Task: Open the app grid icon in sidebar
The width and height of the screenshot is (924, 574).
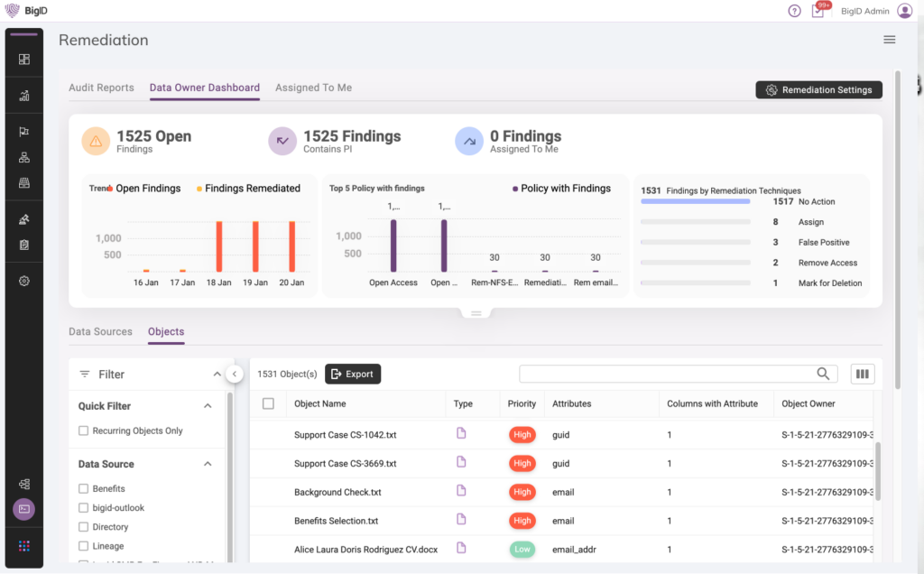Action: click(24, 546)
